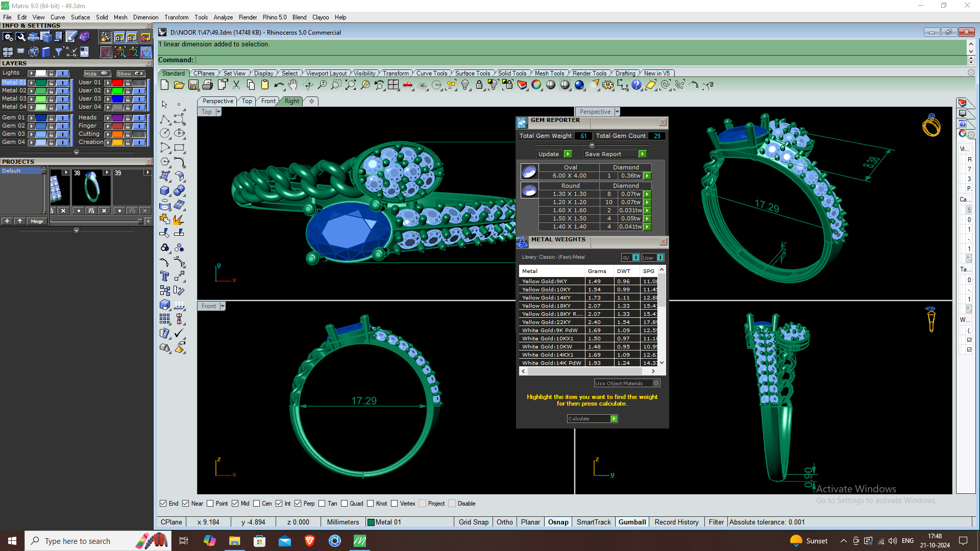Toggle the Near osnap checkbox
980x551 pixels.
point(186,504)
